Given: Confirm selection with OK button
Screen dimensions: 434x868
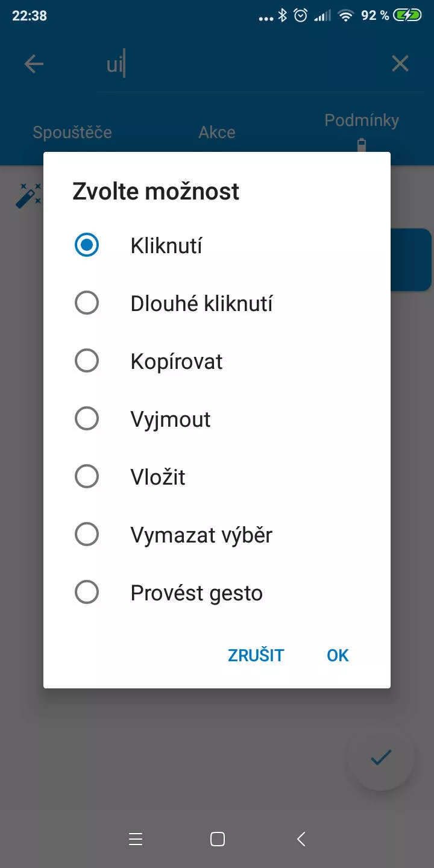Looking at the screenshot, I should (338, 655).
